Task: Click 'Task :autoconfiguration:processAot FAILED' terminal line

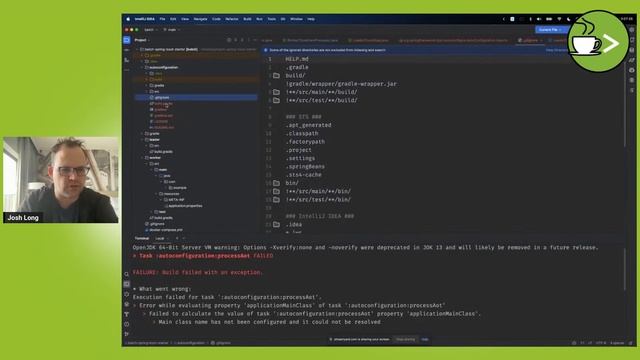Action: click(x=203, y=256)
